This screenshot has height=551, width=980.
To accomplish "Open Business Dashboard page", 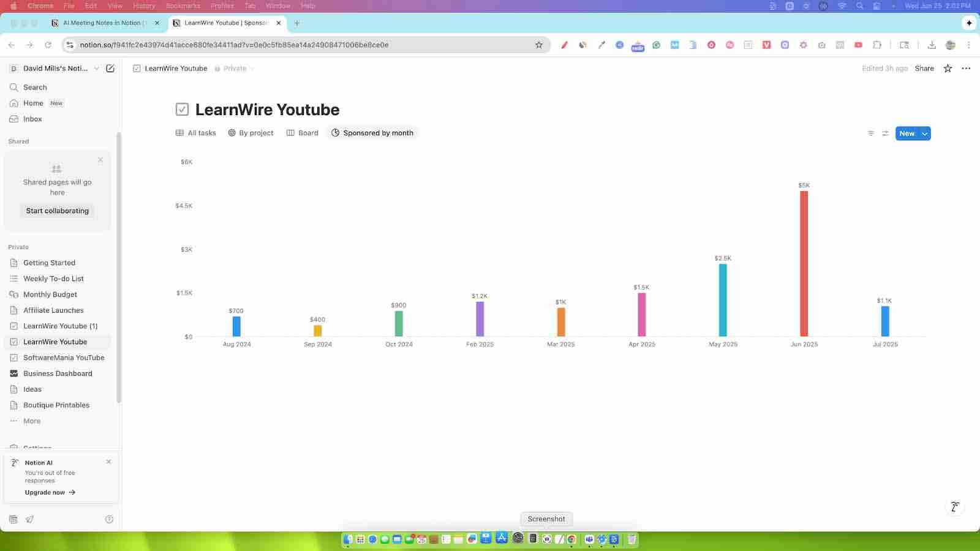I will click(x=58, y=373).
